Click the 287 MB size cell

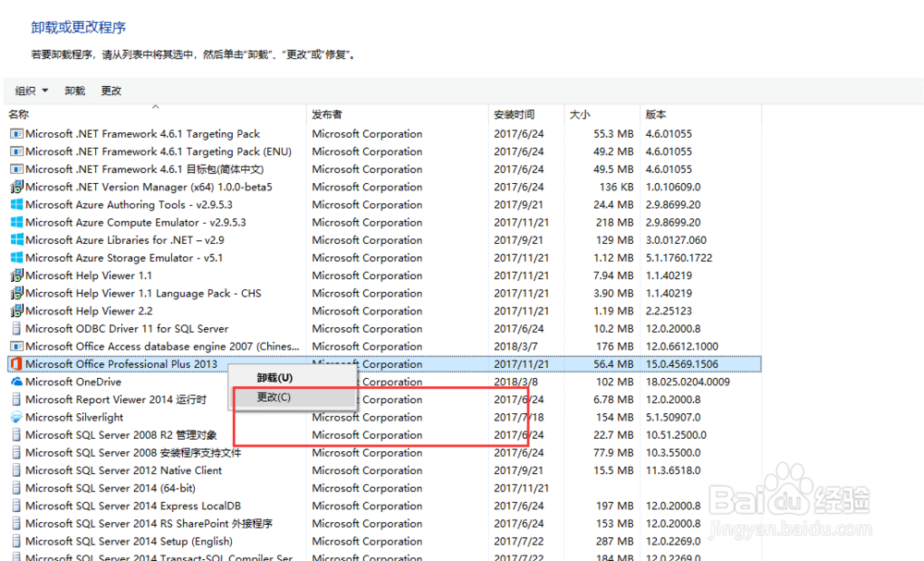[614, 541]
